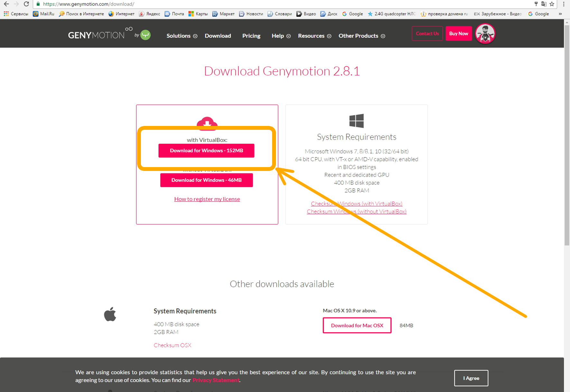Click the 84MB file size text
The width and height of the screenshot is (570, 392).
tap(406, 325)
